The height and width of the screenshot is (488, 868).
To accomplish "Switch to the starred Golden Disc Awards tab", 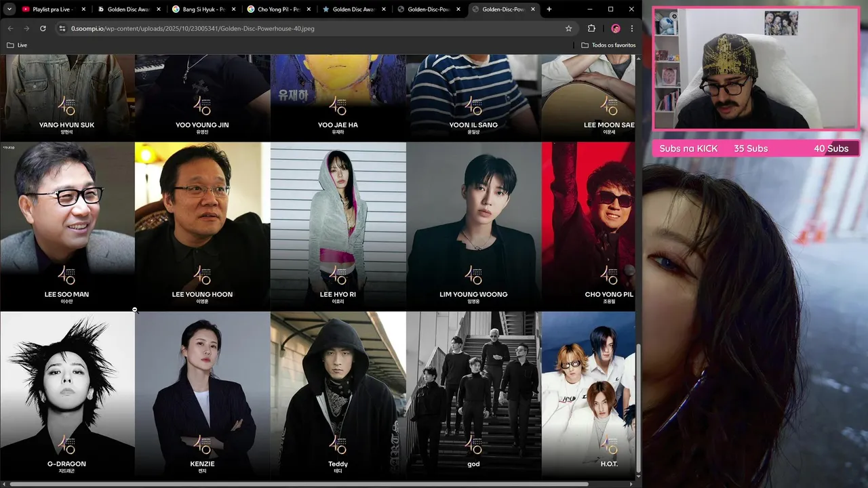I will pyautogui.click(x=351, y=9).
